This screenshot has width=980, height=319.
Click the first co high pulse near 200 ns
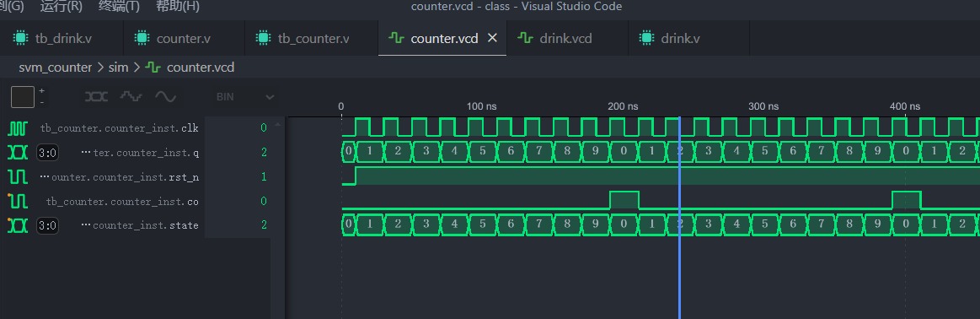[624, 199]
